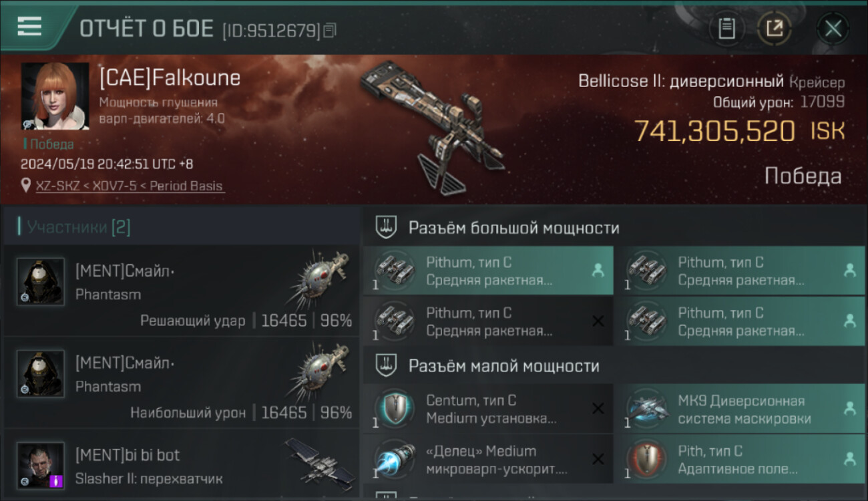Click МК9 Диверсионная система маскировки module icon

646,409
